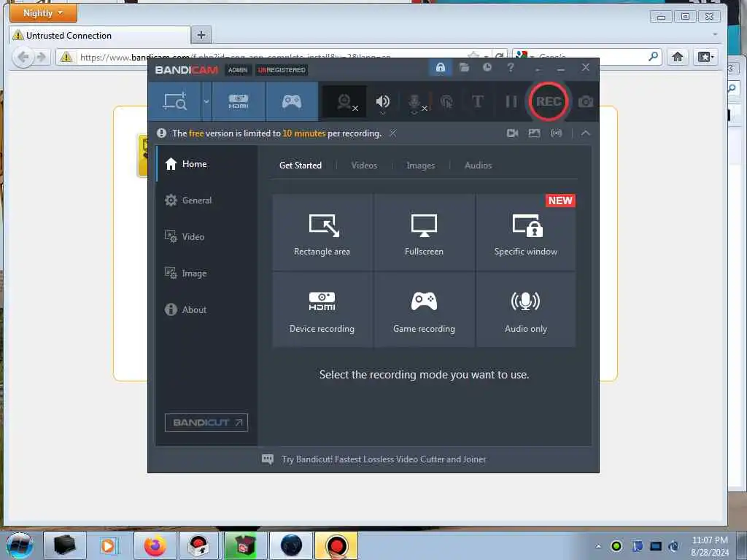Open the Nightly menu button in Firefox
The width and height of the screenshot is (747, 560).
click(x=43, y=13)
